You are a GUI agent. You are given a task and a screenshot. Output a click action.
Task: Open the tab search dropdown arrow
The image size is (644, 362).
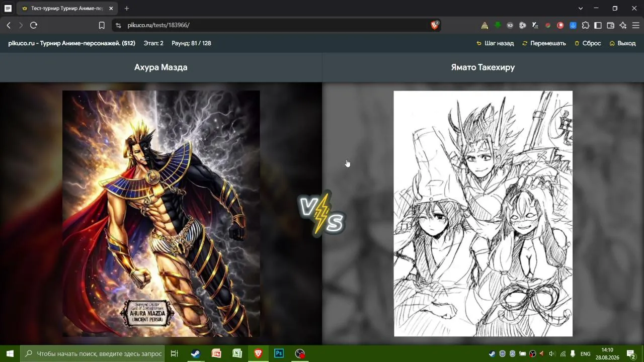581,9
